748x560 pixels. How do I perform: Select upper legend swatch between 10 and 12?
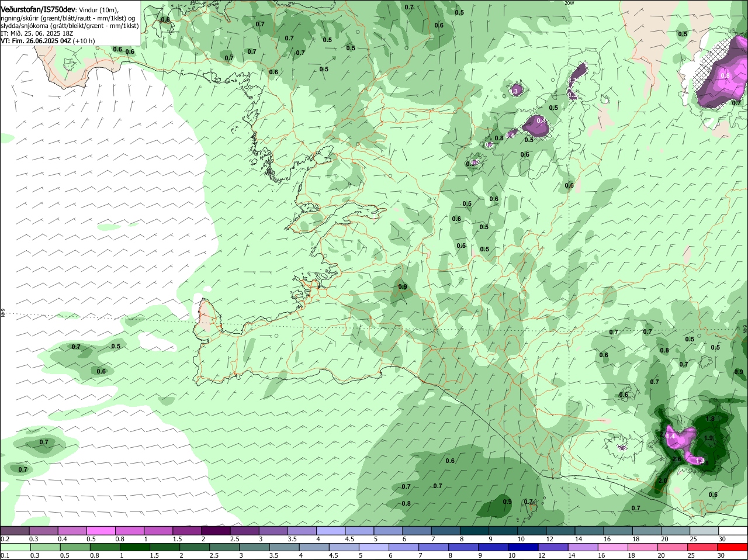532,531
